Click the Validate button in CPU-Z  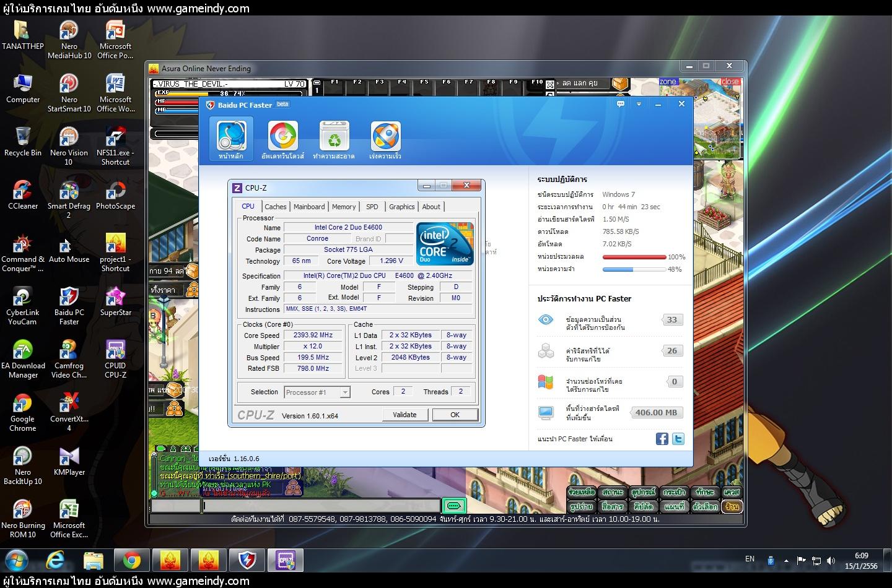[404, 415]
